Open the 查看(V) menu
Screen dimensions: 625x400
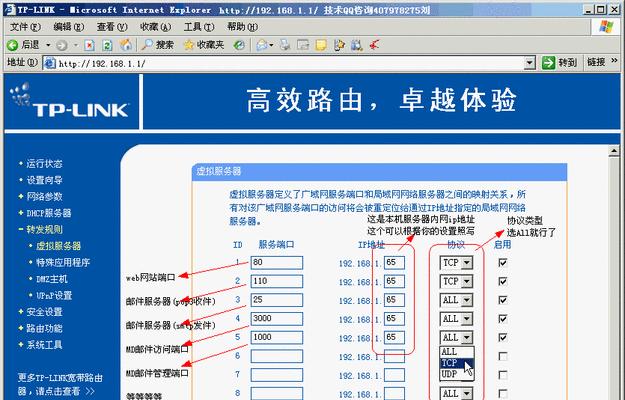112,27
